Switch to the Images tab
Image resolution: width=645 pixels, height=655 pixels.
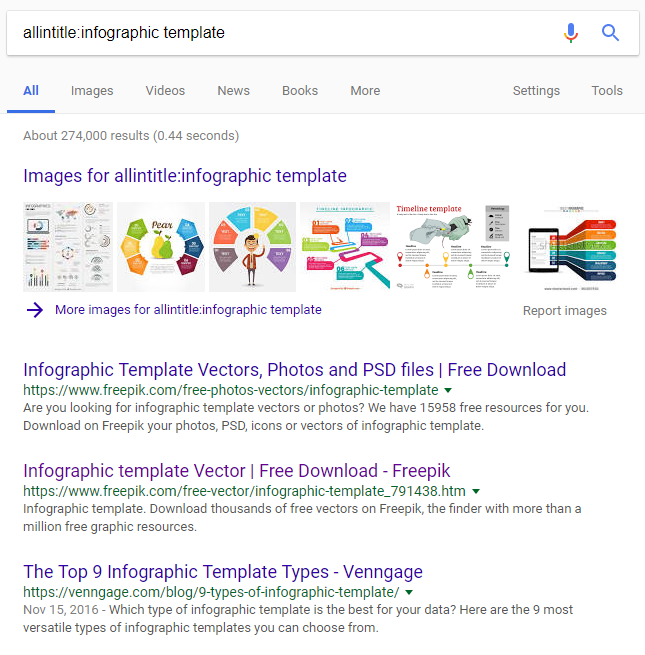pos(92,91)
